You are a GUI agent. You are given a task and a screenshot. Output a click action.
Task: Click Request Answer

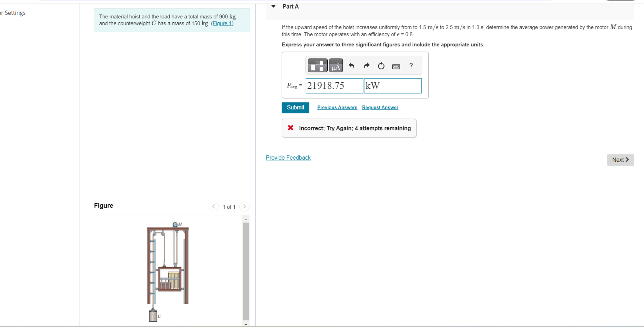pos(380,107)
